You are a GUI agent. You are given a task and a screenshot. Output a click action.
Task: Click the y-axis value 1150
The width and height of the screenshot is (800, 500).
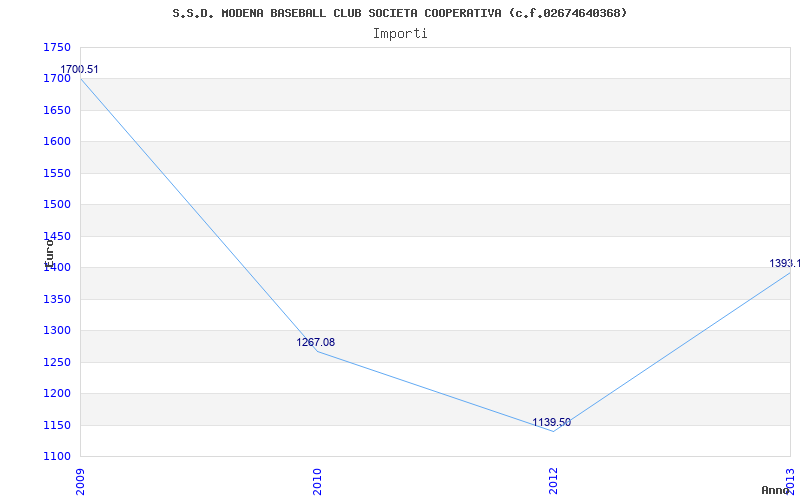click(x=57, y=426)
